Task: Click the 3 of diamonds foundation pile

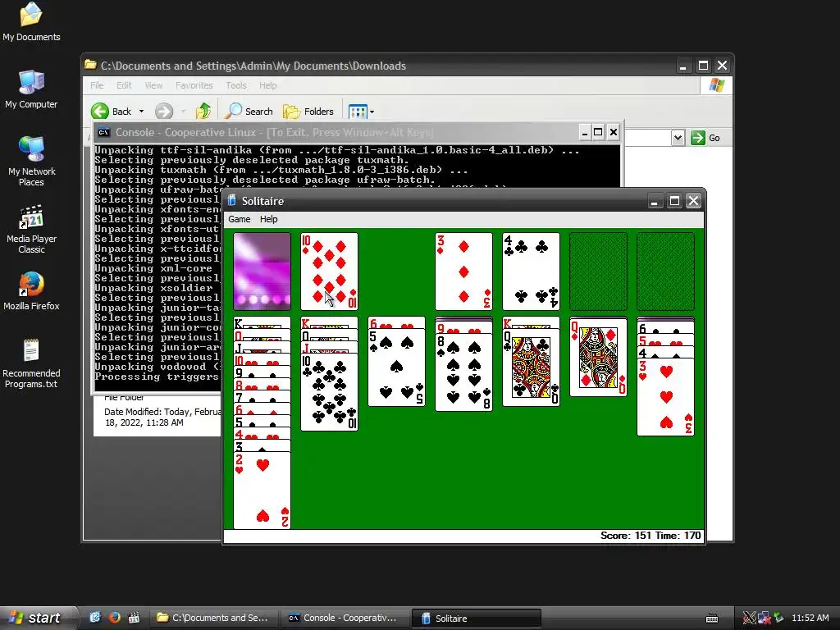Action: pos(463,271)
